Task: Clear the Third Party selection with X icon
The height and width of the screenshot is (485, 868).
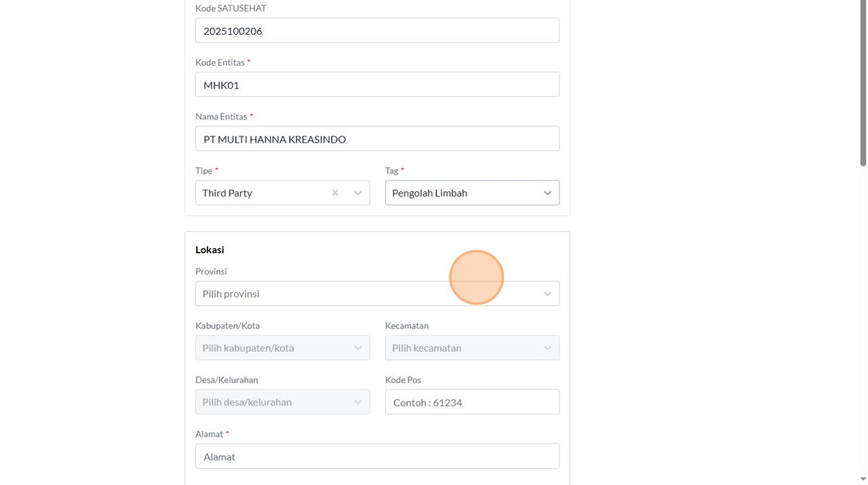Action: (x=335, y=193)
